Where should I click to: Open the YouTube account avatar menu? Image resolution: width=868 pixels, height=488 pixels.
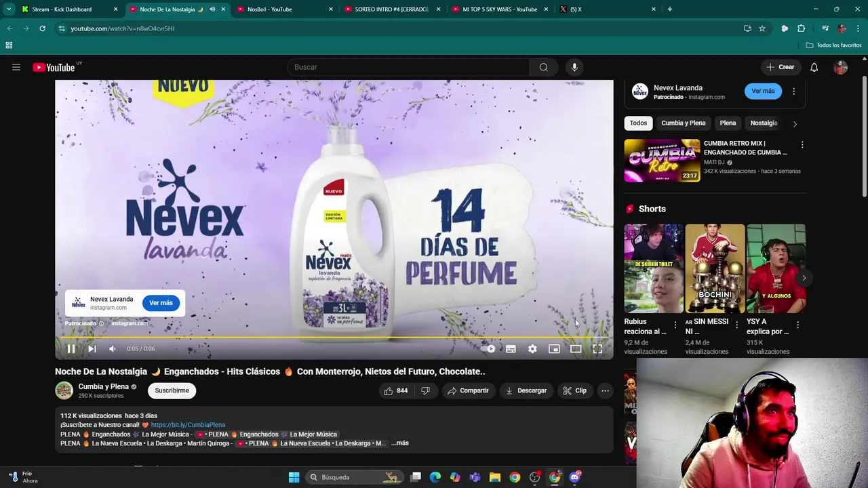[841, 67]
